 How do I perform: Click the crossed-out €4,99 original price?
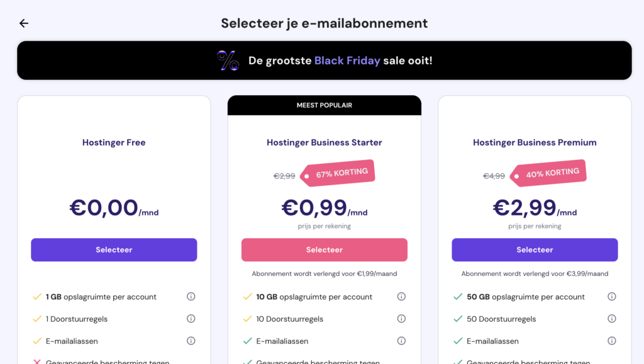(494, 176)
